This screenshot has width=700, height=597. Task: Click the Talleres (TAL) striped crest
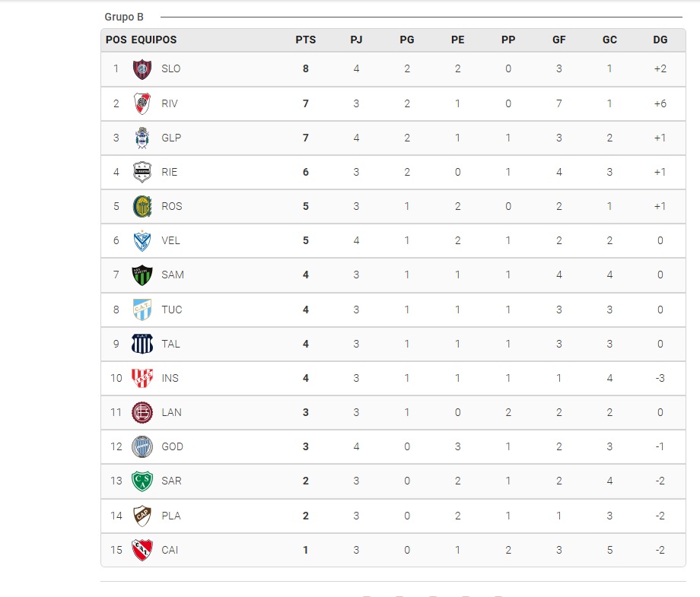[x=142, y=344]
